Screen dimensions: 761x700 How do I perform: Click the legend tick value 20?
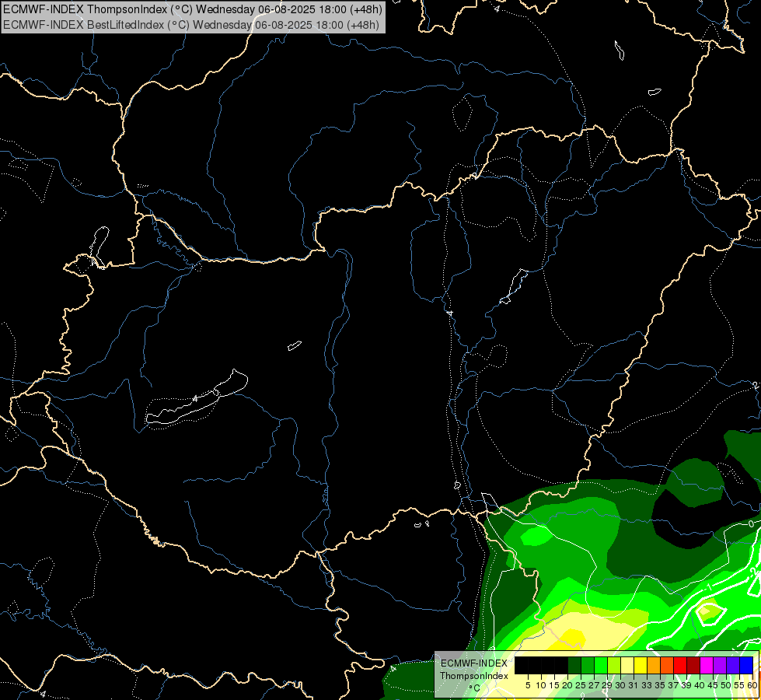[x=567, y=685]
